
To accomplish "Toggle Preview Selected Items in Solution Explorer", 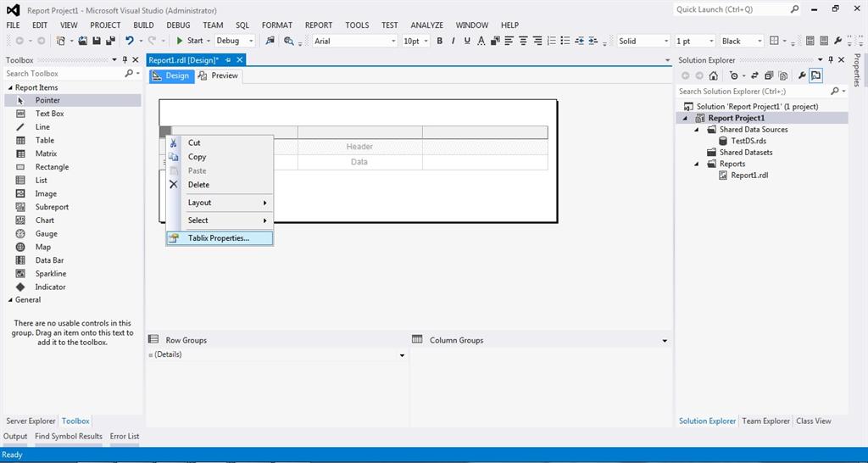I will coord(816,75).
